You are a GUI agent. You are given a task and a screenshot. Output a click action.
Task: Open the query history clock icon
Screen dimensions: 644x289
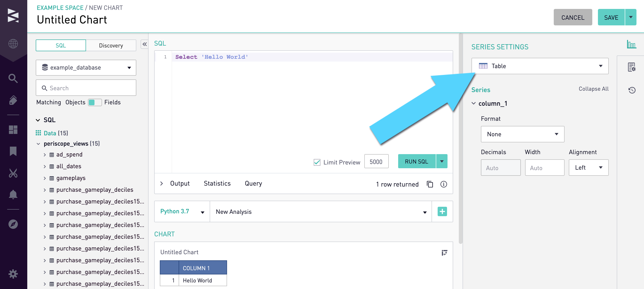click(x=632, y=90)
